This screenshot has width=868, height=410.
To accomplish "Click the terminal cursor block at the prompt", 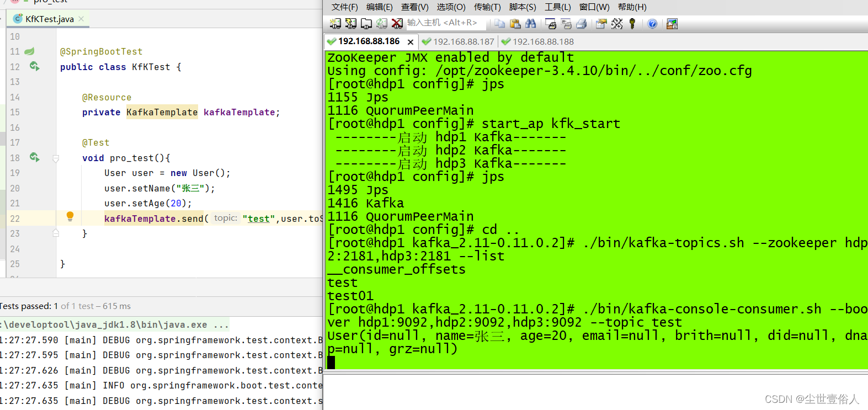I will click(331, 362).
